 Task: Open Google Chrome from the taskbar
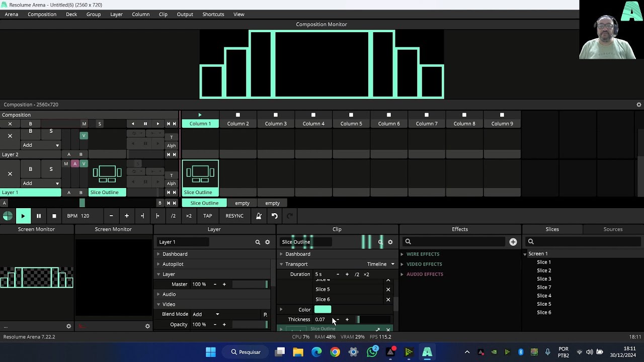[x=335, y=352]
